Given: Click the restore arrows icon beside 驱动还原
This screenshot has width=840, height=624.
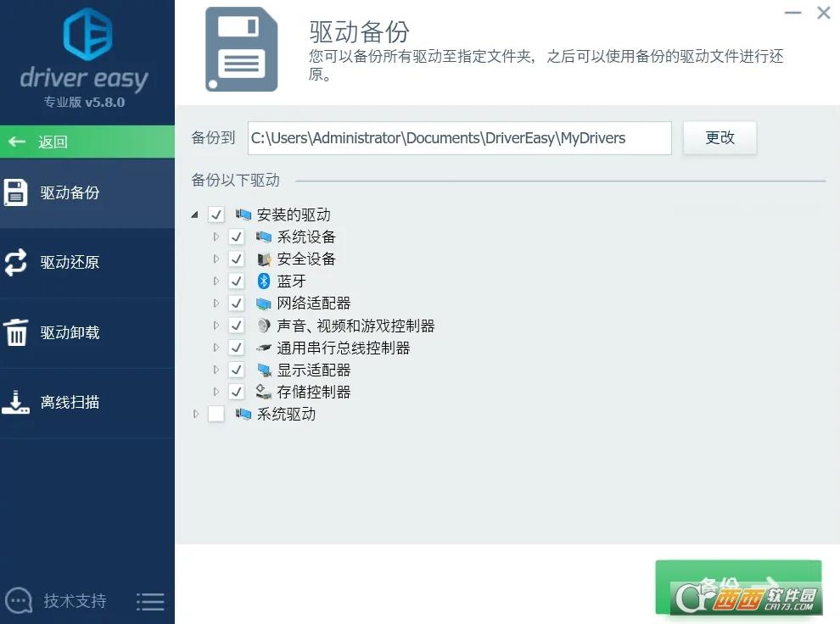Looking at the screenshot, I should [15, 262].
